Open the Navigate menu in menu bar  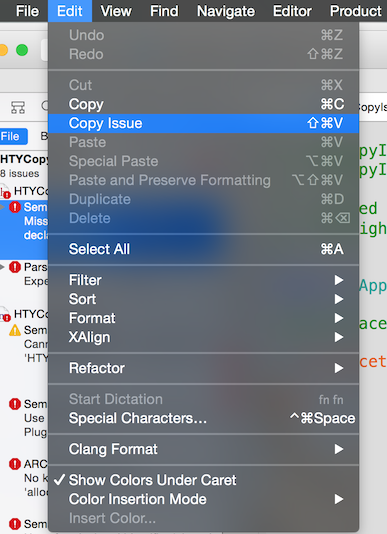click(226, 11)
